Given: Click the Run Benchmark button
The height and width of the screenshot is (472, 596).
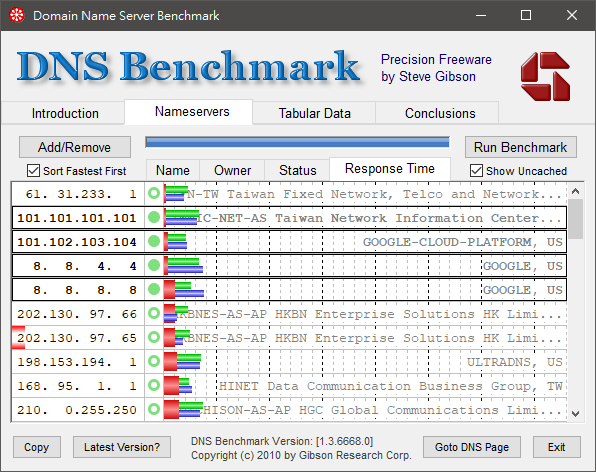Looking at the screenshot, I should [x=521, y=147].
